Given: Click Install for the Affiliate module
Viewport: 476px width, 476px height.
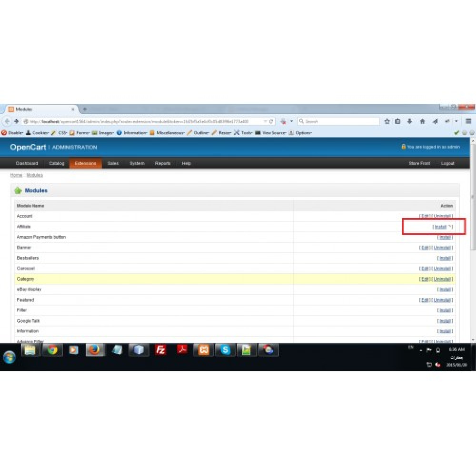Looking at the screenshot, I should (x=440, y=227).
